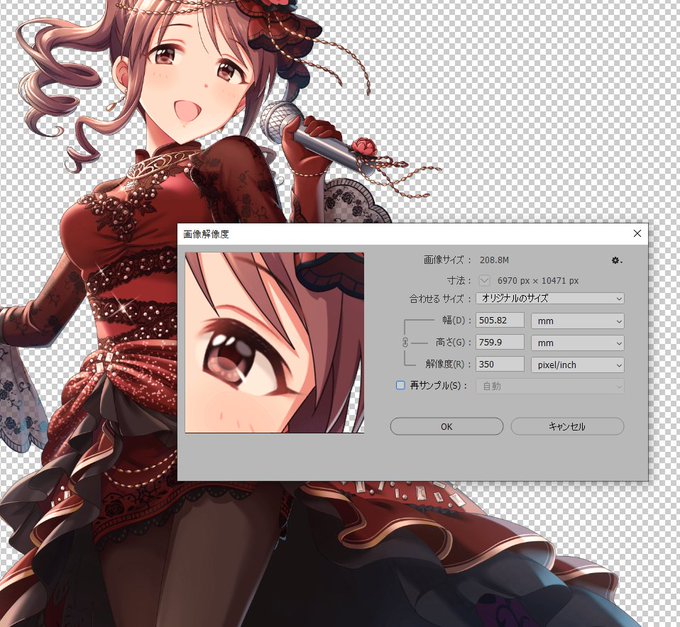
Task: Click the disabled 自動 resample method dropdown
Action: [550, 386]
